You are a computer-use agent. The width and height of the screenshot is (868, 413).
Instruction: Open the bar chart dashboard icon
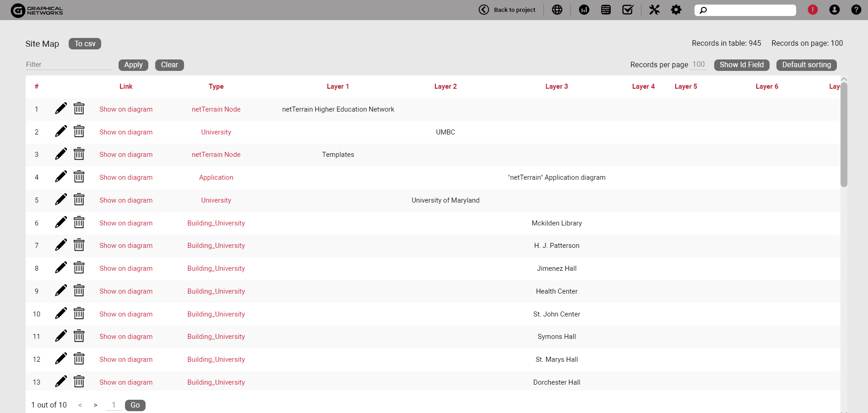584,10
